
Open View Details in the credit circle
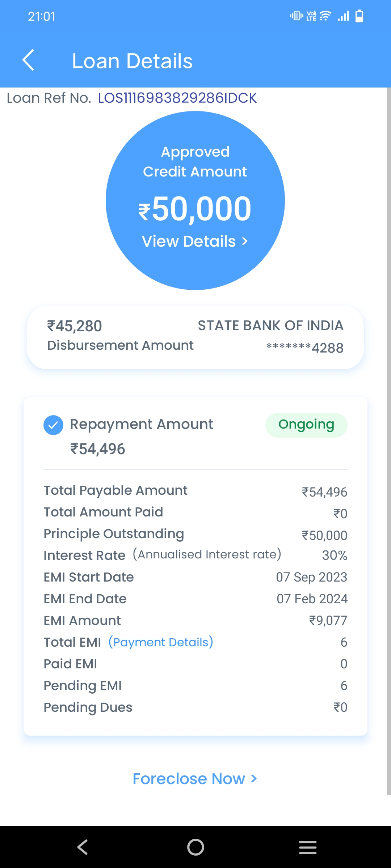click(x=194, y=241)
